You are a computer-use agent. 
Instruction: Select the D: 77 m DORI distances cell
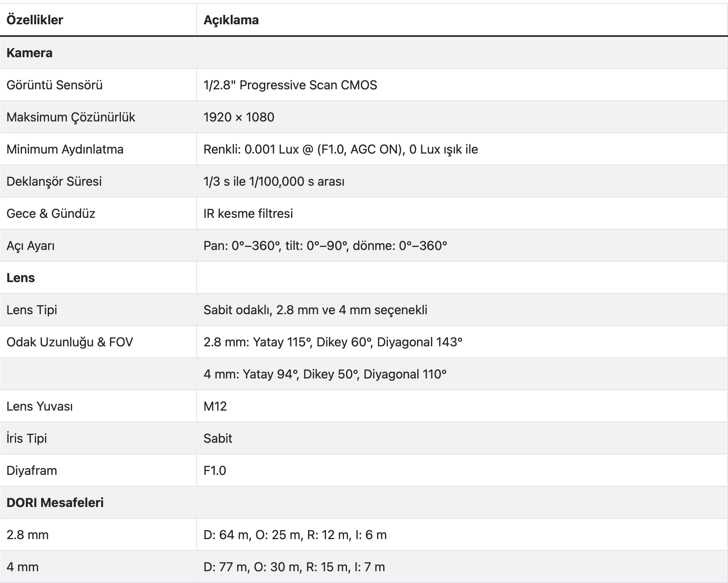pyautogui.click(x=294, y=567)
